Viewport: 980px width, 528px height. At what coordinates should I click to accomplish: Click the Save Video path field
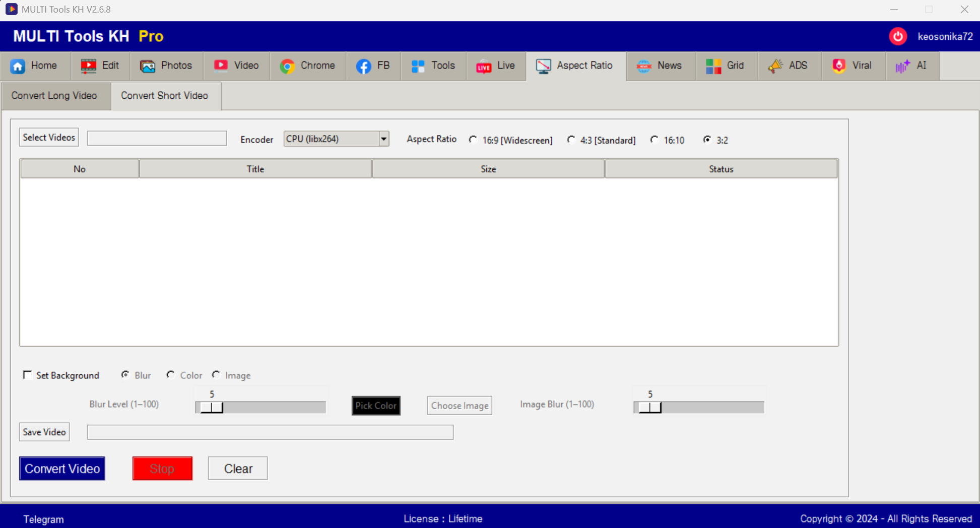pyautogui.click(x=270, y=432)
